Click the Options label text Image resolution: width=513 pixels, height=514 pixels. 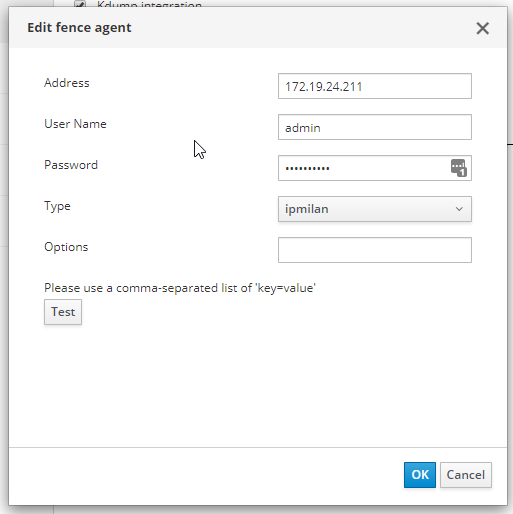(x=66, y=247)
